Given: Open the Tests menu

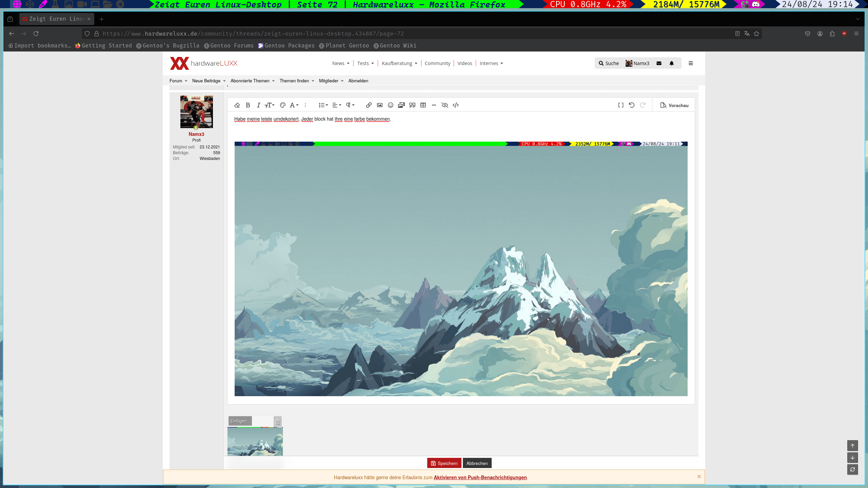Looking at the screenshot, I should pyautogui.click(x=366, y=63).
